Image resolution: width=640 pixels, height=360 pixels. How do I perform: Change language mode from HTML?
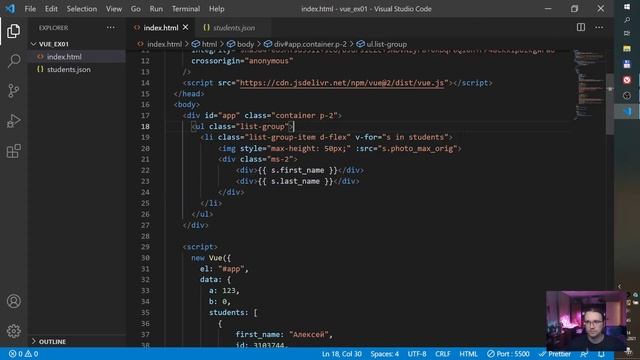click(468, 354)
